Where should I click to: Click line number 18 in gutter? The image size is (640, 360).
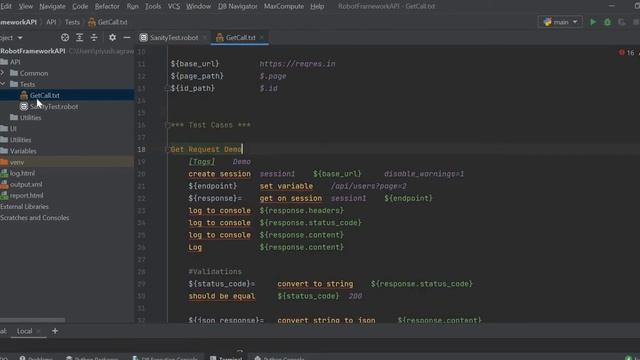(x=141, y=149)
